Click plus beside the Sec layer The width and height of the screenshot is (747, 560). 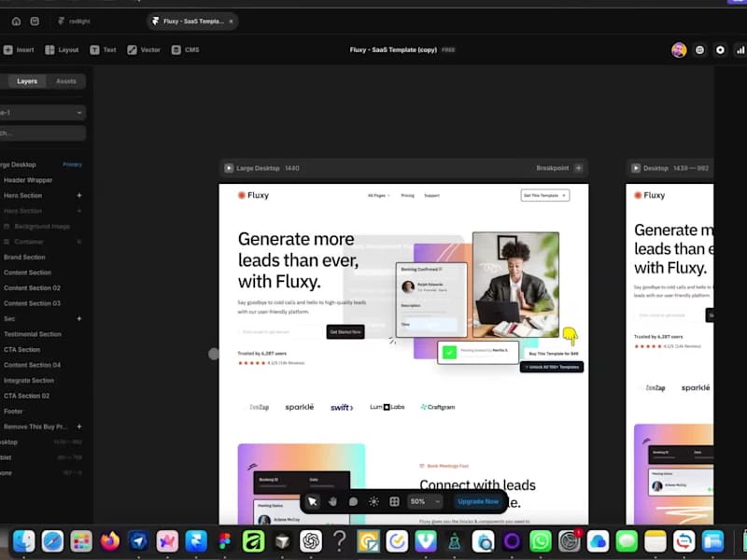coord(79,318)
